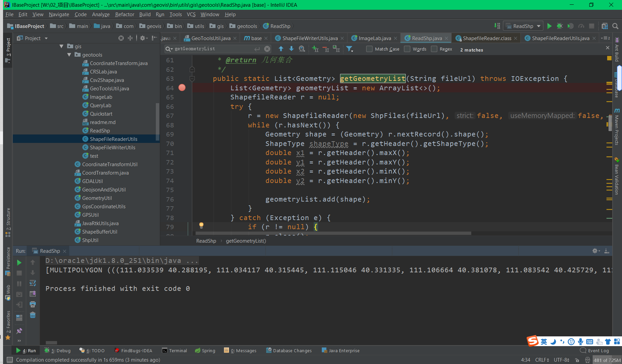Viewport: 622px width, 364px height.
Task: Click the Debug bug icon in top toolbar
Action: pyautogui.click(x=560, y=26)
